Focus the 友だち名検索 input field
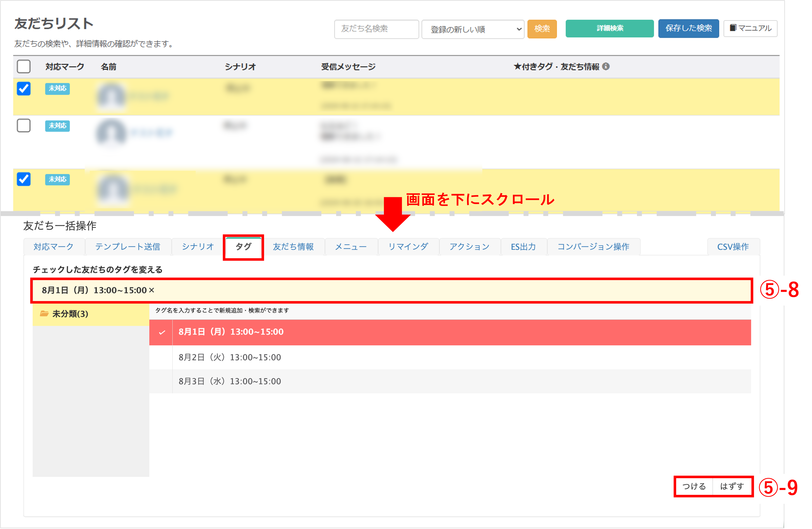This screenshot has width=812, height=529. (x=376, y=29)
